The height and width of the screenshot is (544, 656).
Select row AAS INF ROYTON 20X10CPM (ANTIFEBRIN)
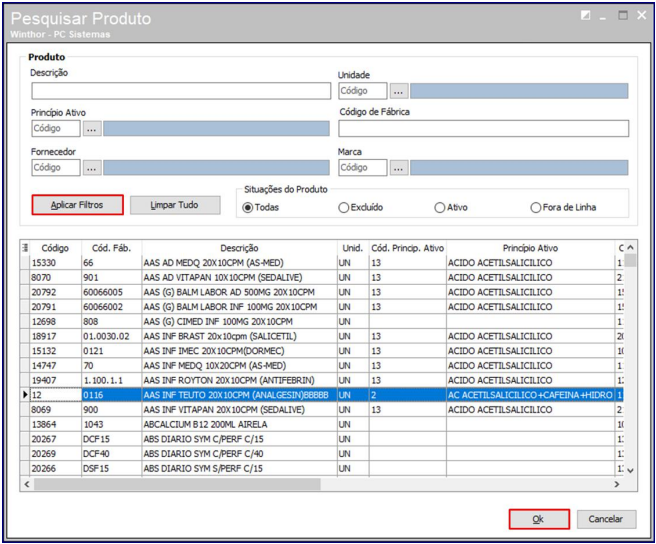click(322, 380)
